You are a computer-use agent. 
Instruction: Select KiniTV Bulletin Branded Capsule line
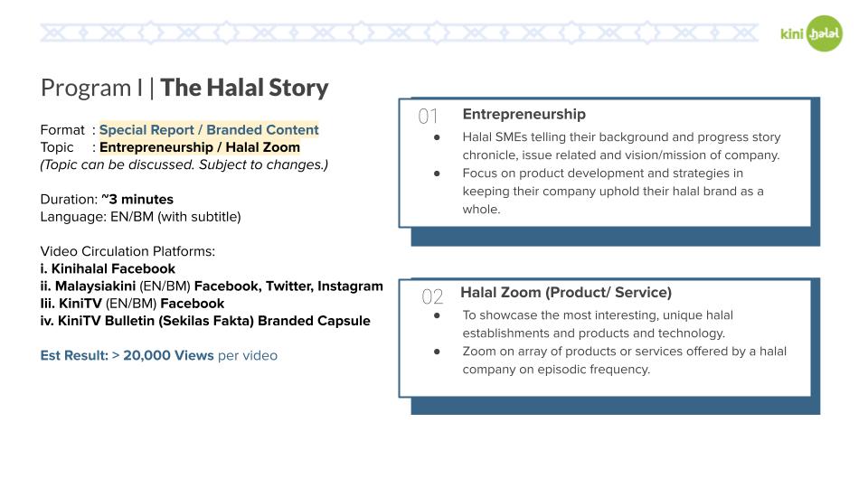tap(205, 321)
